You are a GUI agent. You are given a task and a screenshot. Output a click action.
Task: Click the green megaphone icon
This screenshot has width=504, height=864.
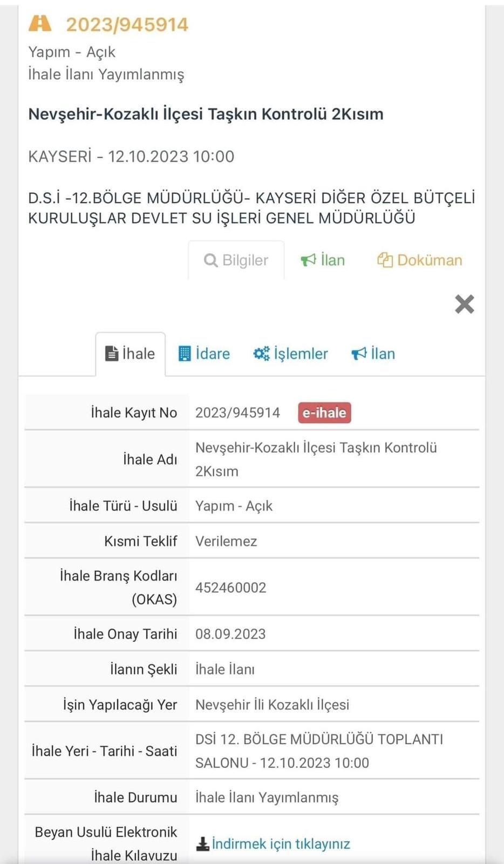(x=308, y=260)
